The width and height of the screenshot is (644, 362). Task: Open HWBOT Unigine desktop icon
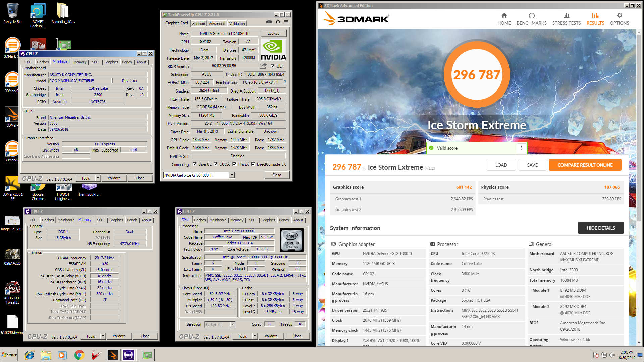click(63, 192)
